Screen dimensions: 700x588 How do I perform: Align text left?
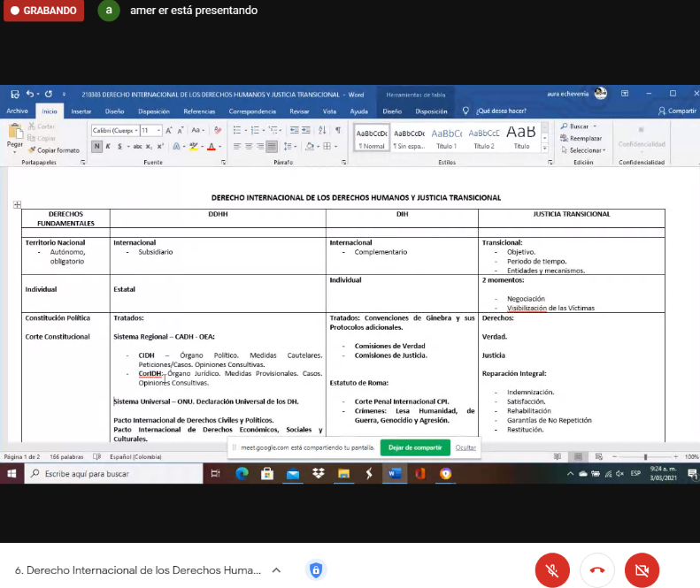pos(237,146)
